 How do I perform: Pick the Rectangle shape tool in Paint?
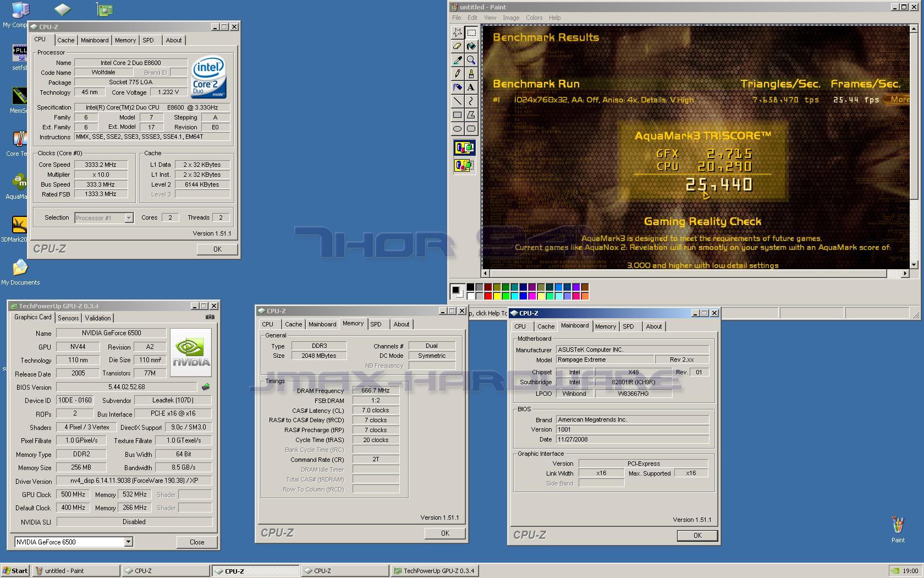457,115
